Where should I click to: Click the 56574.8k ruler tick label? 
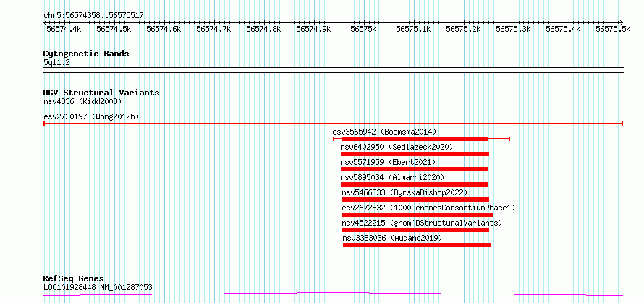point(263,29)
